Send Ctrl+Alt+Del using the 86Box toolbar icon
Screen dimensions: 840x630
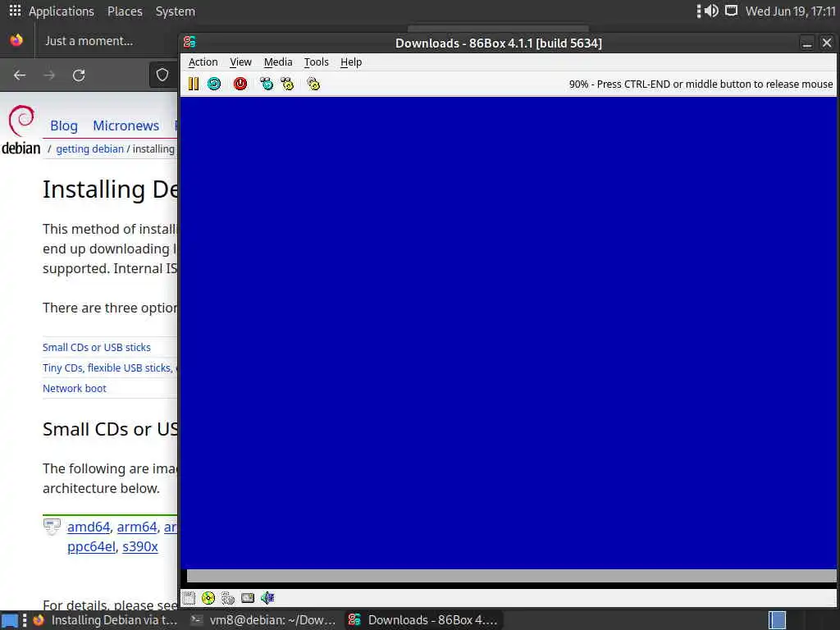[x=267, y=84]
